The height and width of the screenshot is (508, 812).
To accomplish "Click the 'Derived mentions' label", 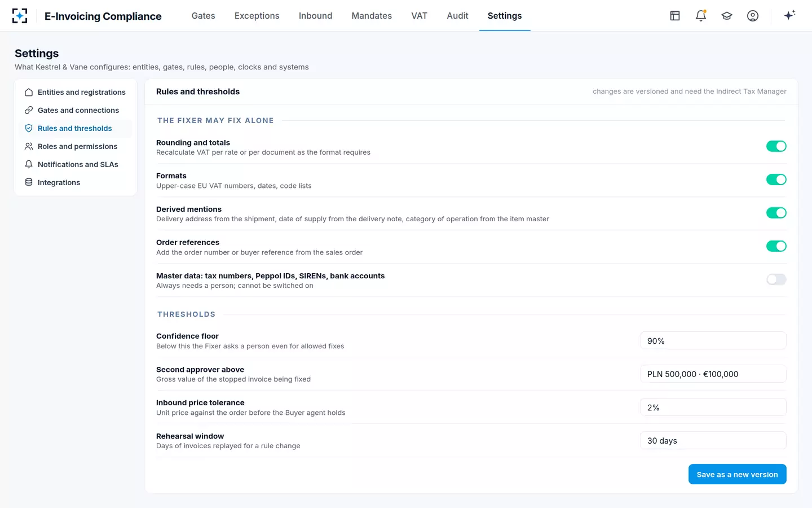I will (189, 209).
